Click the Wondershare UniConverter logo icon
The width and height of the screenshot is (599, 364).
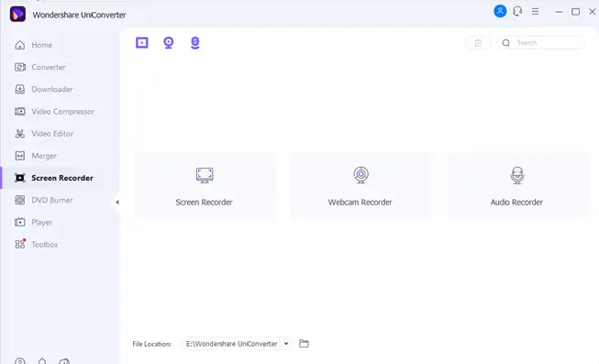tap(17, 15)
